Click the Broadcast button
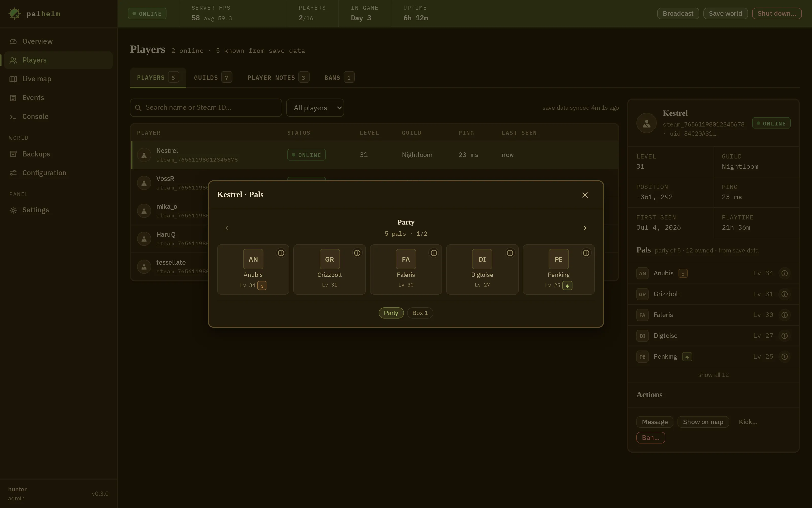The width and height of the screenshot is (812, 508). tap(678, 14)
